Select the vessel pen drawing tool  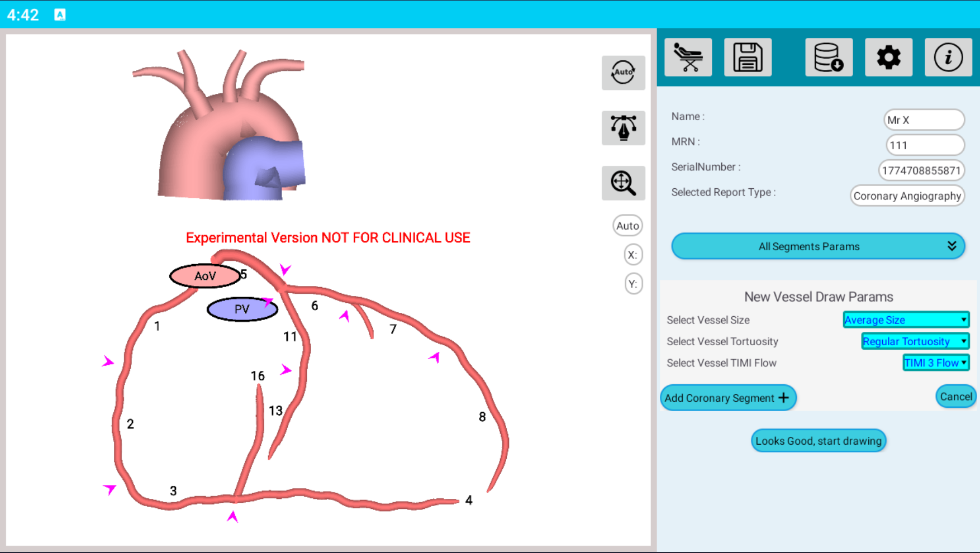(623, 128)
